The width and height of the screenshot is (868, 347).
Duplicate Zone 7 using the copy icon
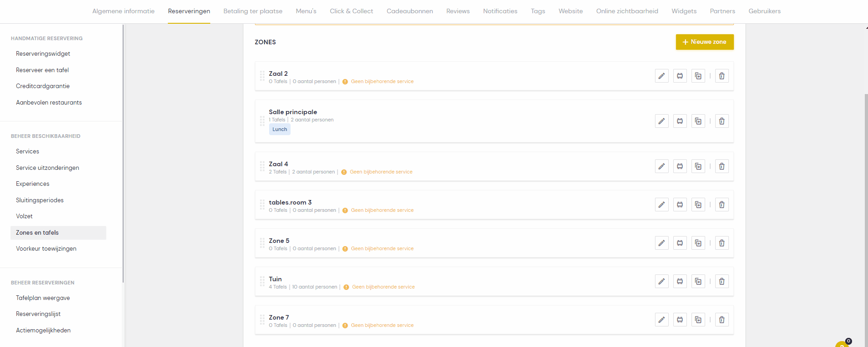tap(698, 320)
